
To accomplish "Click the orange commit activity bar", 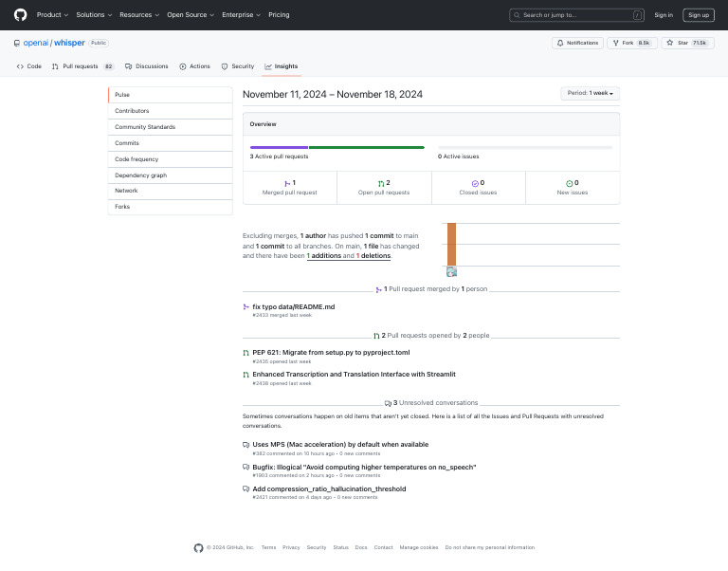I will click(x=451, y=245).
